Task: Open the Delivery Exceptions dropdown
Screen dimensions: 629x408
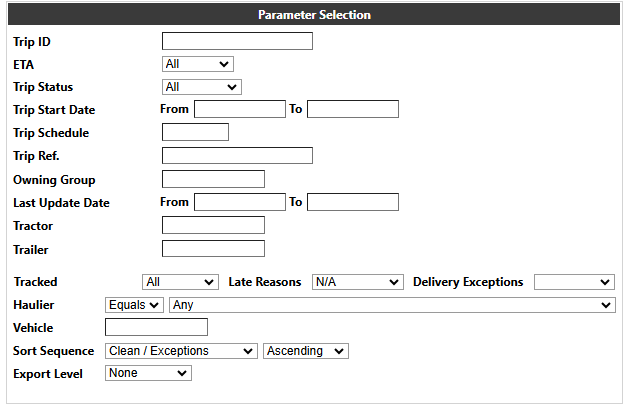Action: (x=574, y=282)
